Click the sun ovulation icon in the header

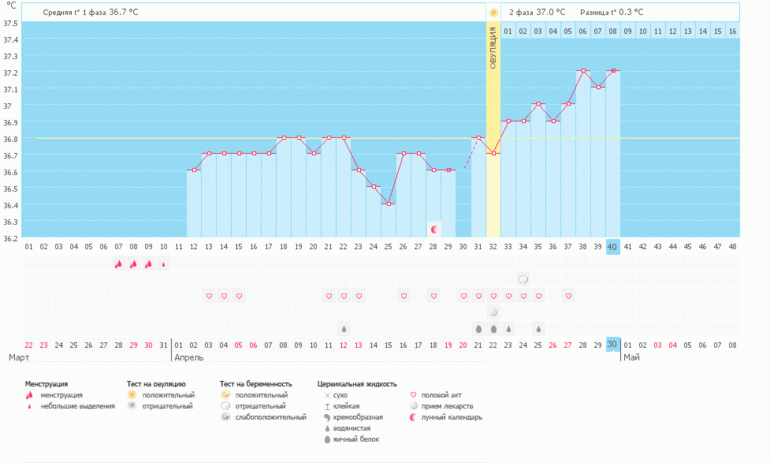[x=493, y=12]
